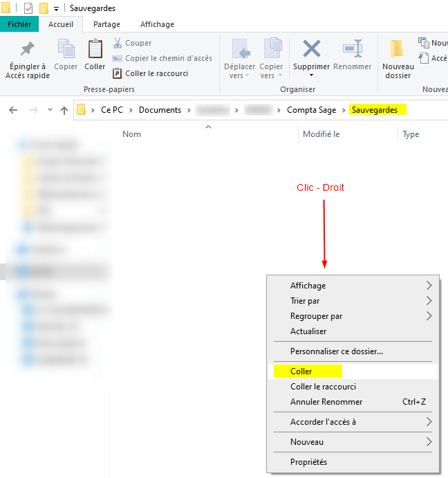Screen dimensions: 448x478
Task: Switch to the Partage ribbon tab
Action: coord(106,24)
